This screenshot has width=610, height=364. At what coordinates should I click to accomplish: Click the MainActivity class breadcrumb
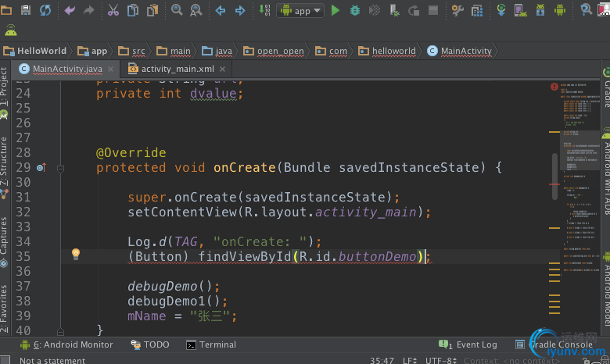click(459, 51)
